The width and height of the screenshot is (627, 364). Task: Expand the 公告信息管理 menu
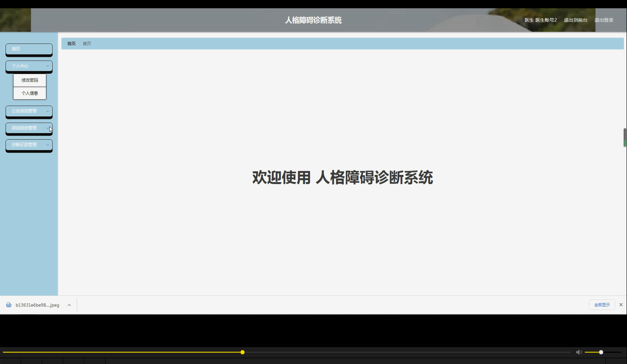[x=29, y=111]
